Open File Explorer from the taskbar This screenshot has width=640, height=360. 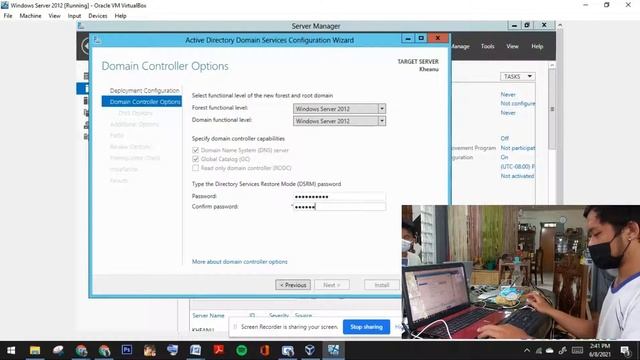pos(35,350)
